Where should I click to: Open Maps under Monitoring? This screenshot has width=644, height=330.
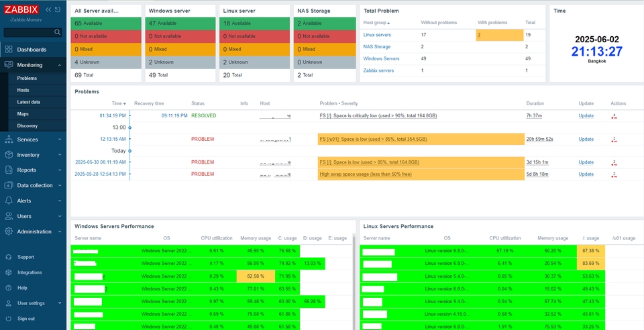point(23,114)
